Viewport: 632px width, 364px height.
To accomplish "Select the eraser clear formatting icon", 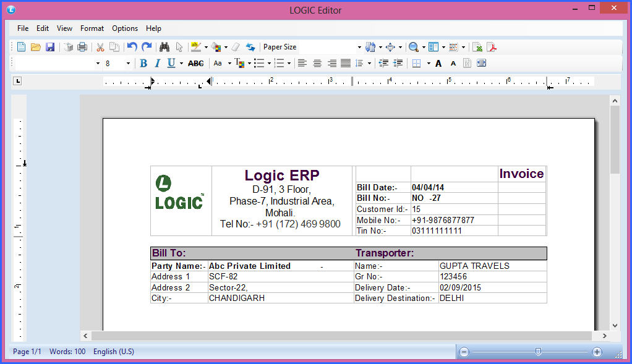I will pos(236,47).
